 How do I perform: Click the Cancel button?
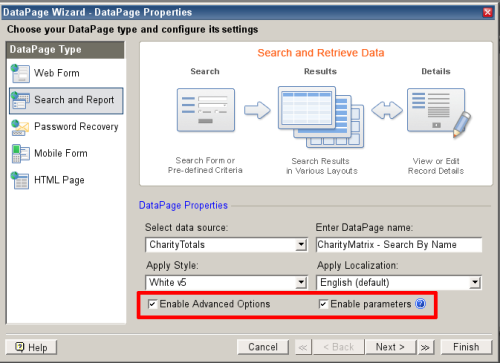coord(263,347)
